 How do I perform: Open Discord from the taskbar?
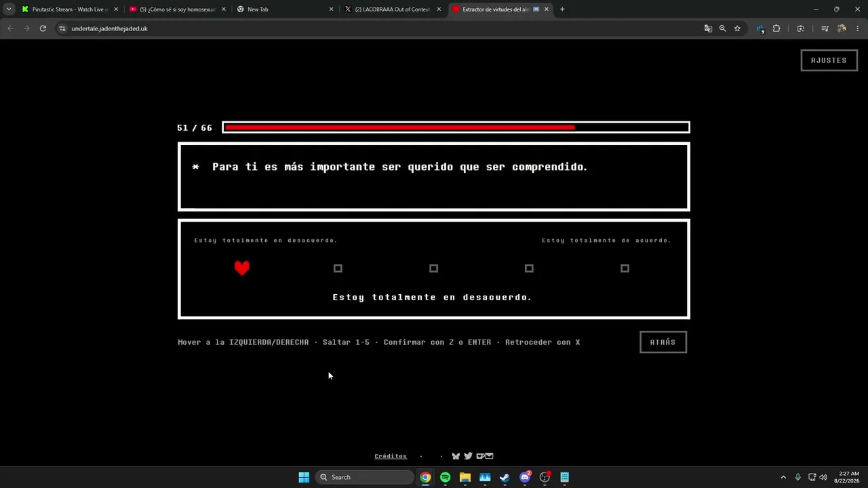(x=525, y=477)
